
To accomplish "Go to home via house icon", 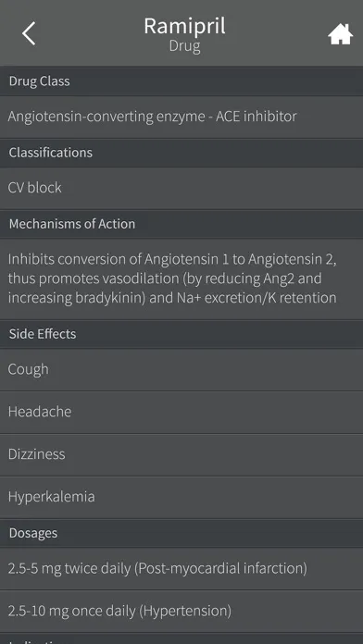I will point(340,34).
